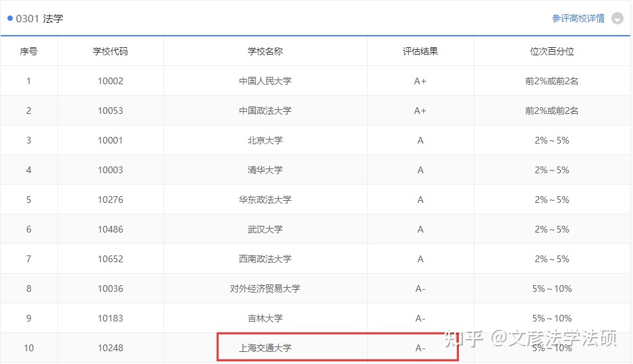Click serial number 1 in first row
Screen dimensions: 633x364
(28, 81)
